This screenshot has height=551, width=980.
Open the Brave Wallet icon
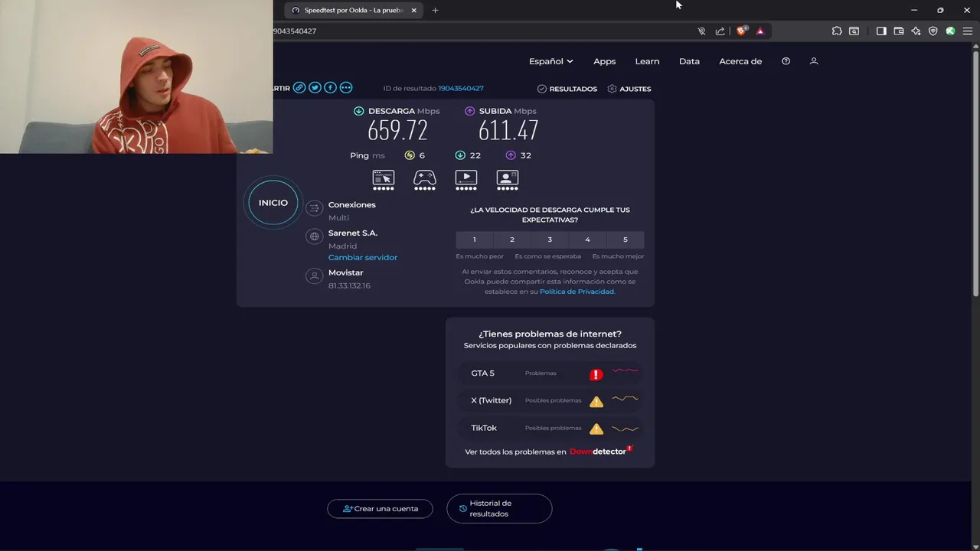[x=899, y=31]
